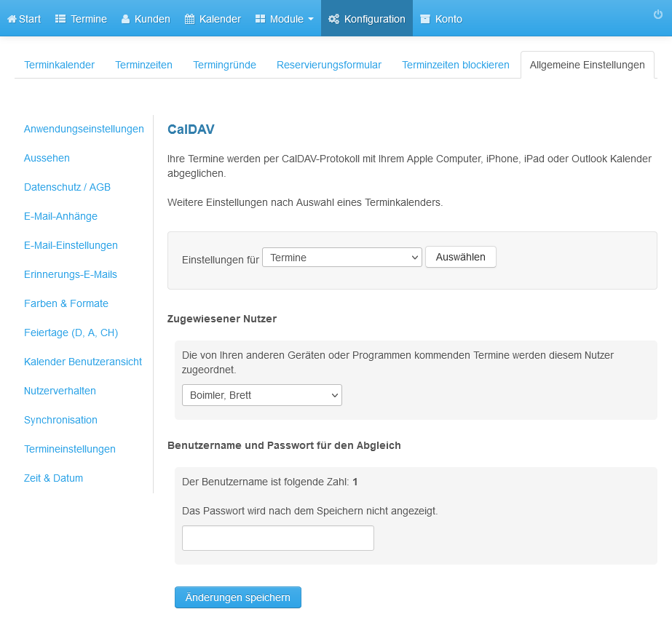Open E-Mail-Einstellungen in the sidebar
This screenshot has width=672, height=617.
pyautogui.click(x=71, y=245)
